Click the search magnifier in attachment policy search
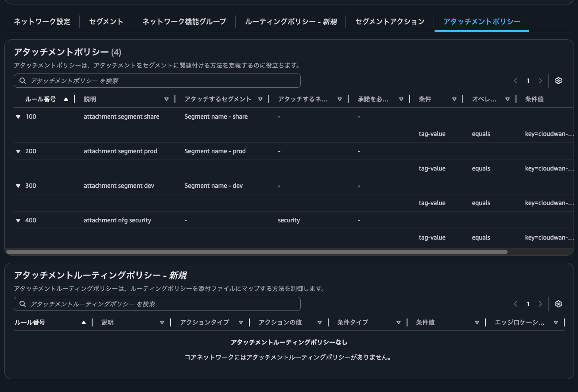This screenshot has height=392, width=578. 23,81
